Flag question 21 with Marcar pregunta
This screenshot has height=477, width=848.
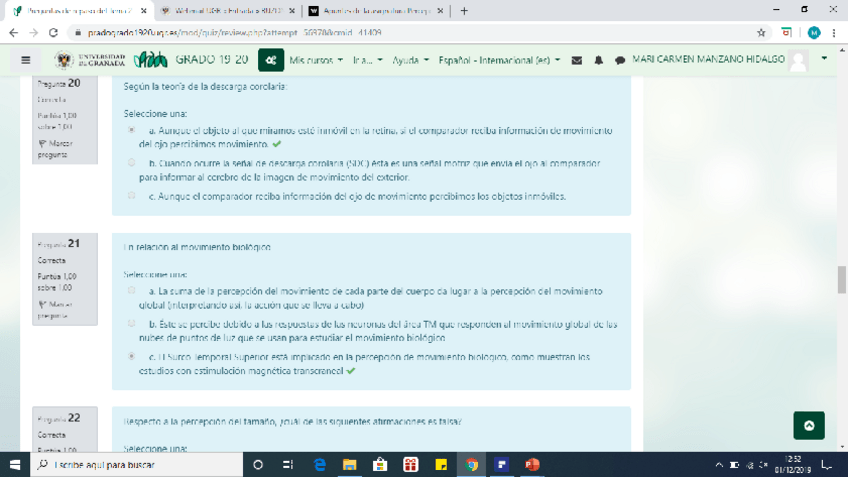click(55, 310)
